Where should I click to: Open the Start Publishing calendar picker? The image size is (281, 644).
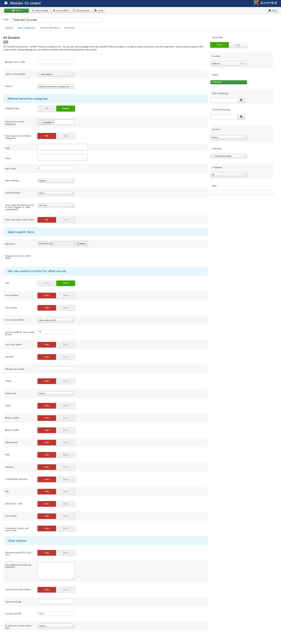click(241, 100)
